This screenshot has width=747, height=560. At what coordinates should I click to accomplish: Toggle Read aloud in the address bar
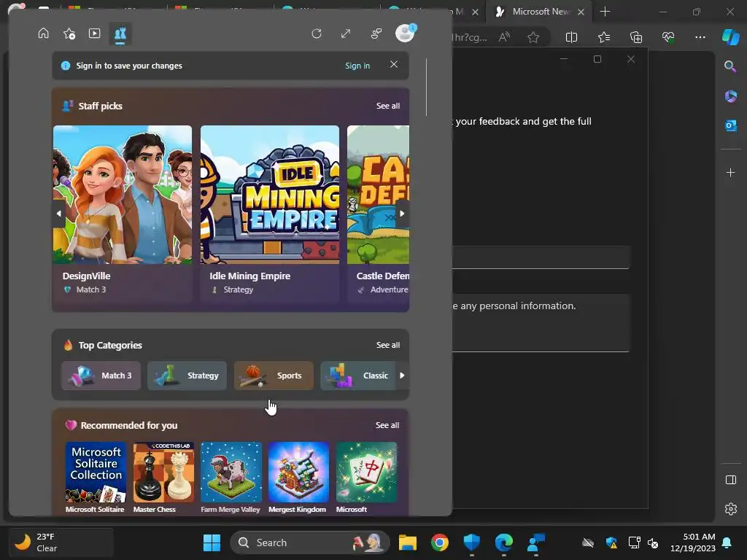[x=504, y=36]
